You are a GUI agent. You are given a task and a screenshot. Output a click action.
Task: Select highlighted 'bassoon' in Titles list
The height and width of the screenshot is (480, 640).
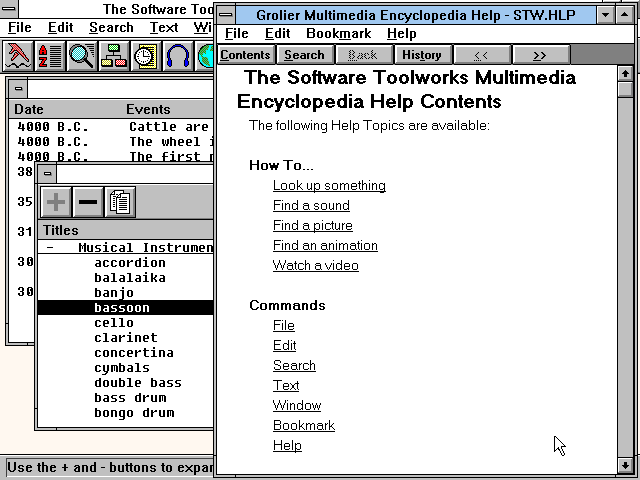[x=125, y=307]
